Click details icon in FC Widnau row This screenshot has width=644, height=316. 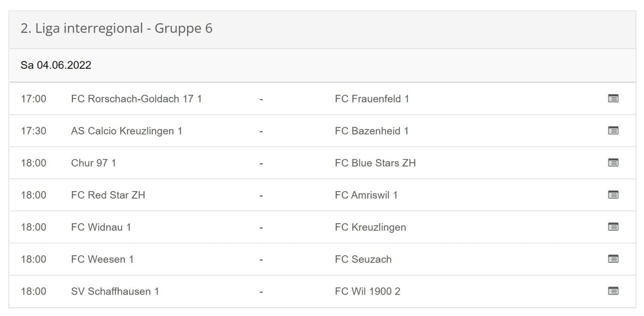(613, 227)
